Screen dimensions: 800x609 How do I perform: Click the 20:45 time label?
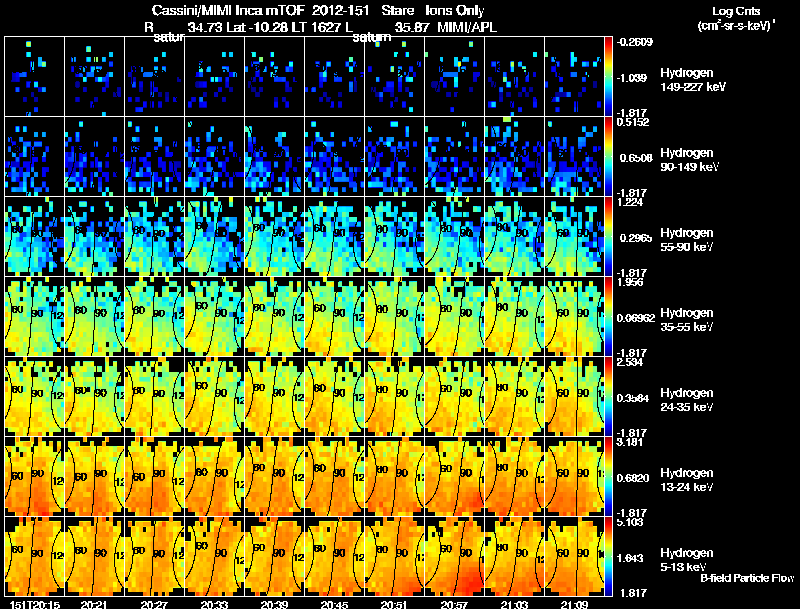tap(334, 605)
